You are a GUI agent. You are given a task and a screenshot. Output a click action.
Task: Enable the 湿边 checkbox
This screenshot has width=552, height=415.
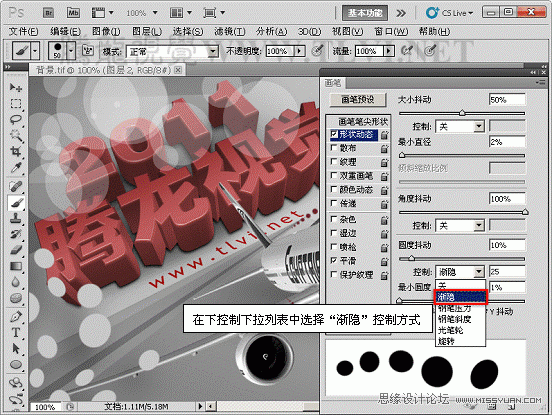tap(334, 233)
